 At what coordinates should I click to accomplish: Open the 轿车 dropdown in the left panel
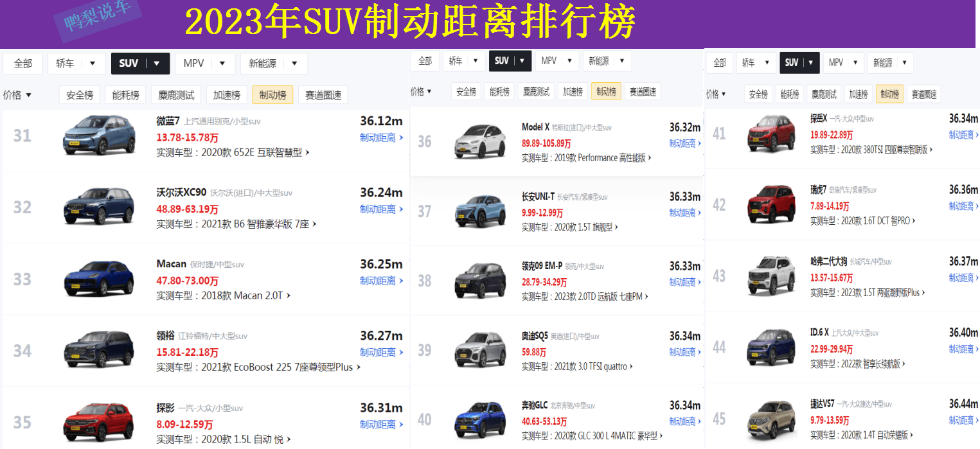coord(76,64)
